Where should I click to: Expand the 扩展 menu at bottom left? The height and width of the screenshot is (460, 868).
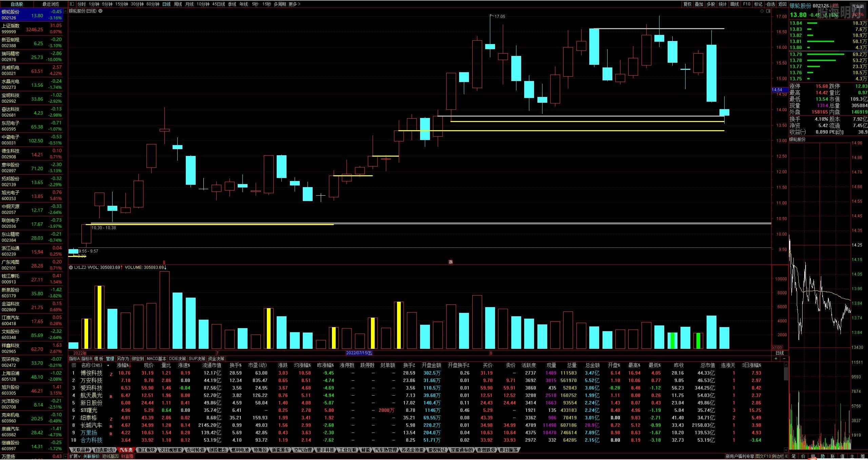(75, 456)
